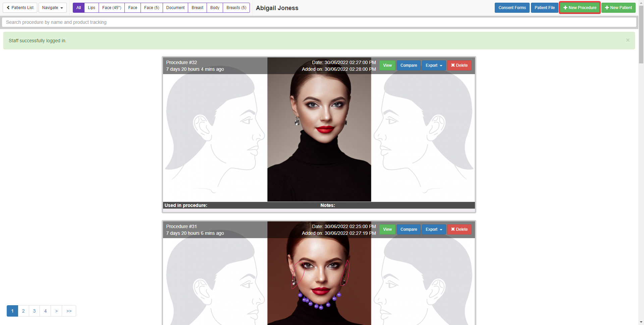
Task: Go back to Patients List
Action: pos(20,8)
